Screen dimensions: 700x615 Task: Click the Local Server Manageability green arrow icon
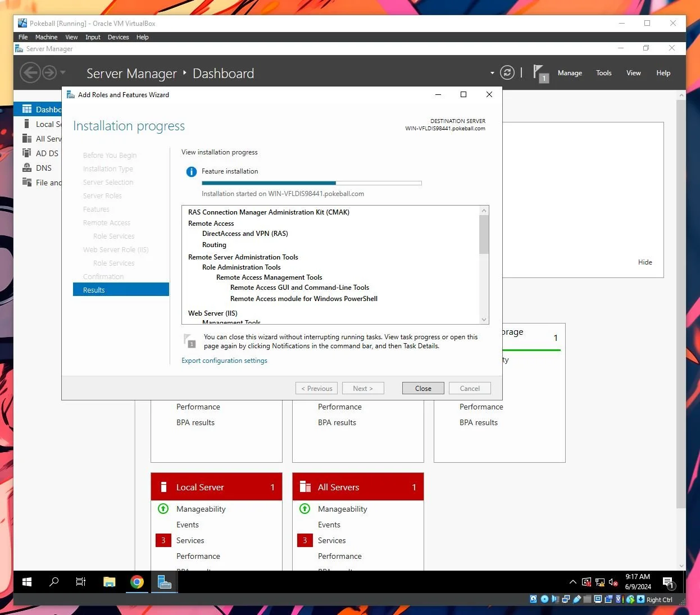coord(163,508)
